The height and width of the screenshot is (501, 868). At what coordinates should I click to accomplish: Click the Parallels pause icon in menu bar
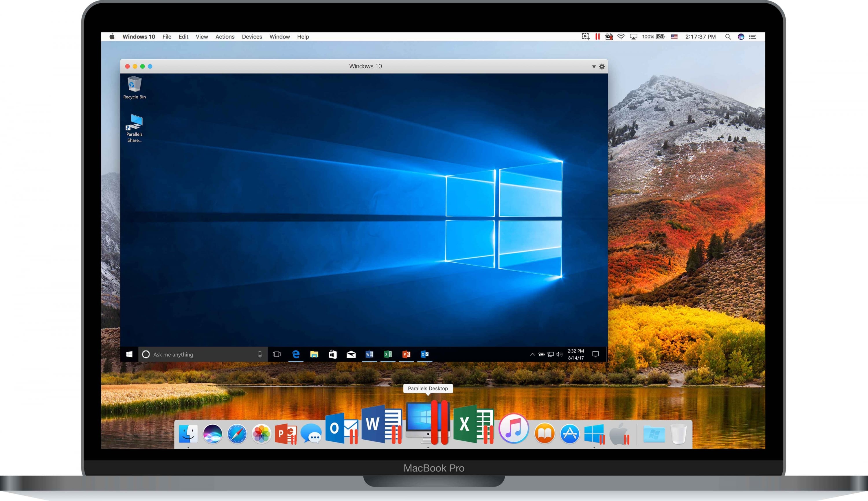[597, 36]
